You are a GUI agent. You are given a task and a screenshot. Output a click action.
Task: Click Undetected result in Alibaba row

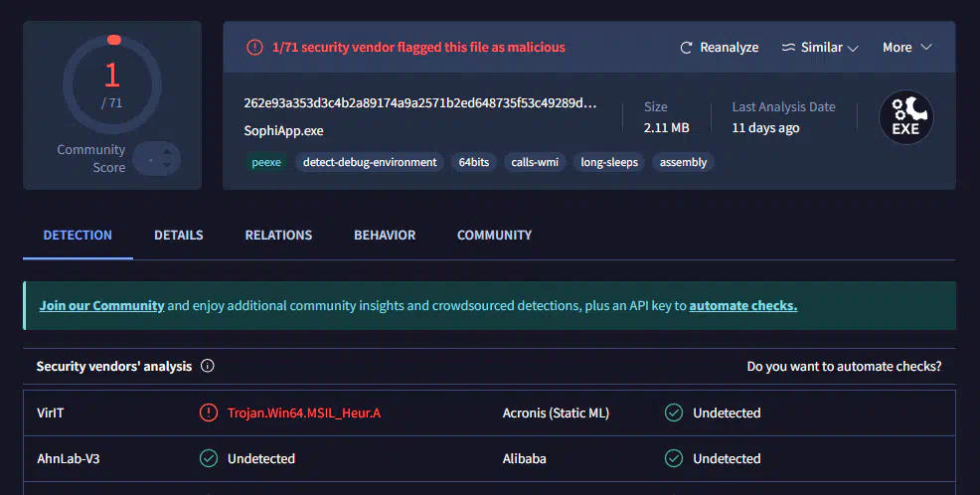pyautogui.click(x=727, y=459)
